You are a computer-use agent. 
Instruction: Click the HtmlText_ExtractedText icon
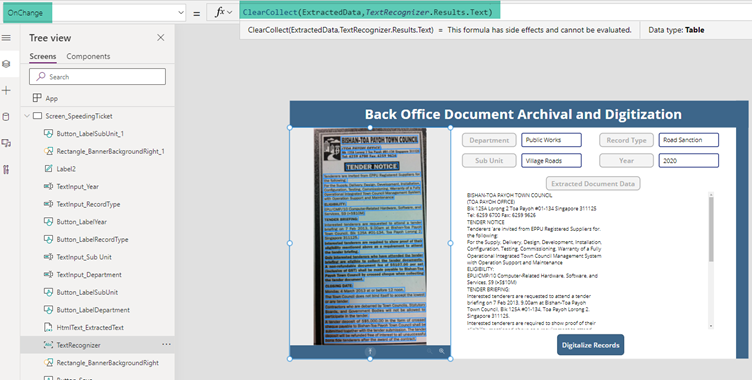tap(48, 327)
